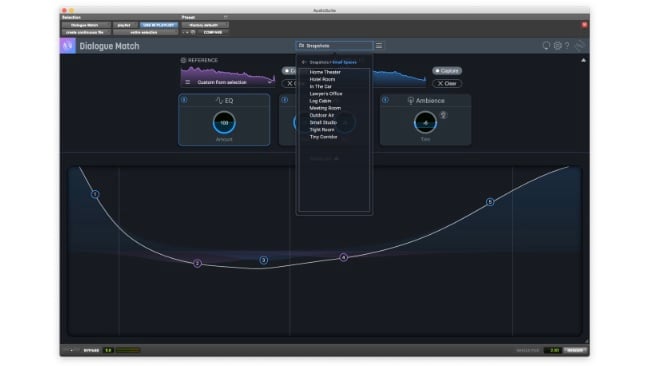
Task: Open the speech bubble icon in header
Action: click(546, 46)
